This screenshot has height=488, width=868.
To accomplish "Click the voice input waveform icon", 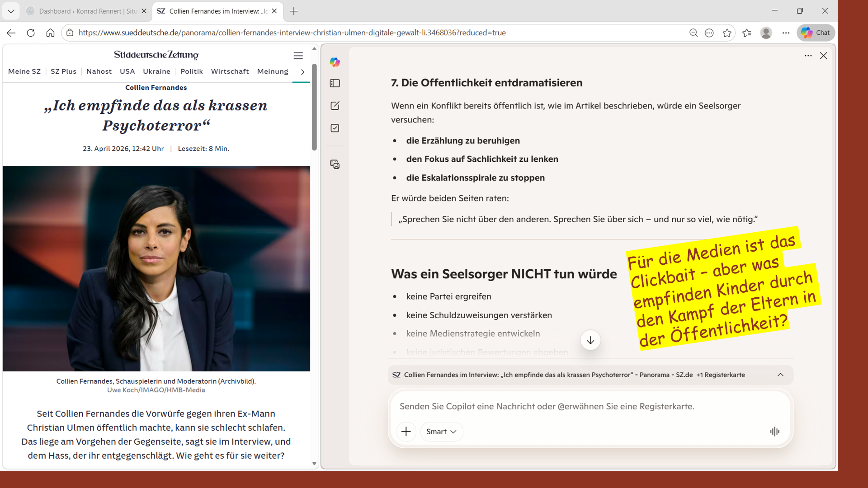I will coord(774,432).
